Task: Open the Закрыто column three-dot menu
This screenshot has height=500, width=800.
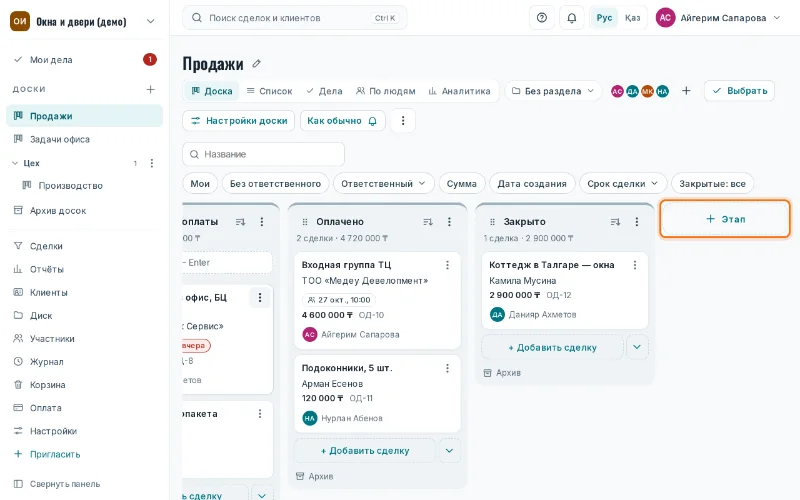Action: (x=637, y=222)
